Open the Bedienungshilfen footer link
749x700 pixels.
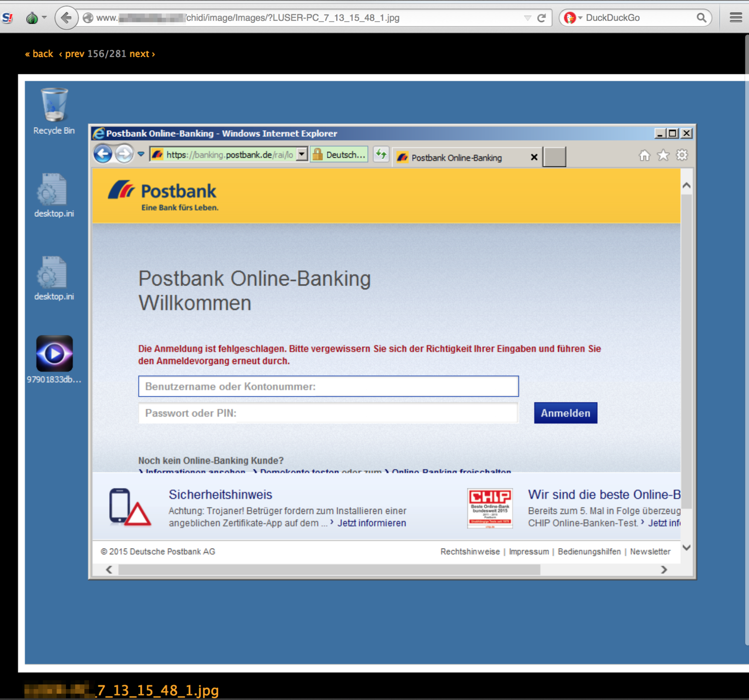589,552
